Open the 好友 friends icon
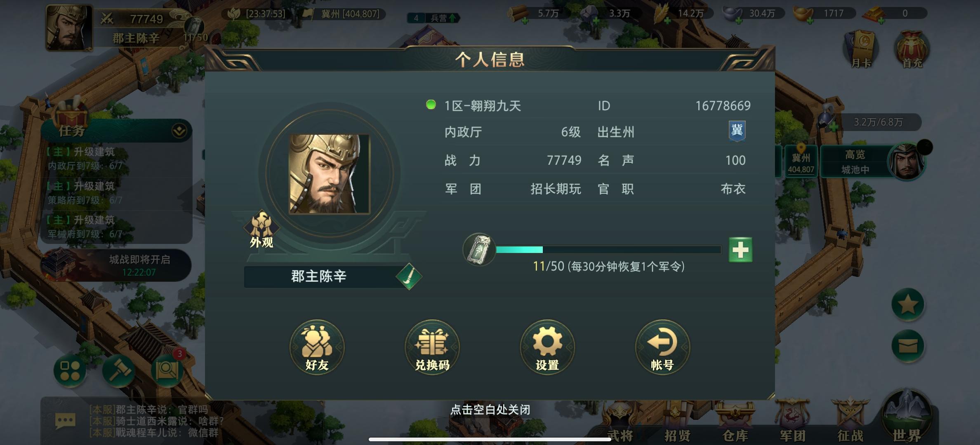Viewport: 980px width, 445px height. click(317, 347)
